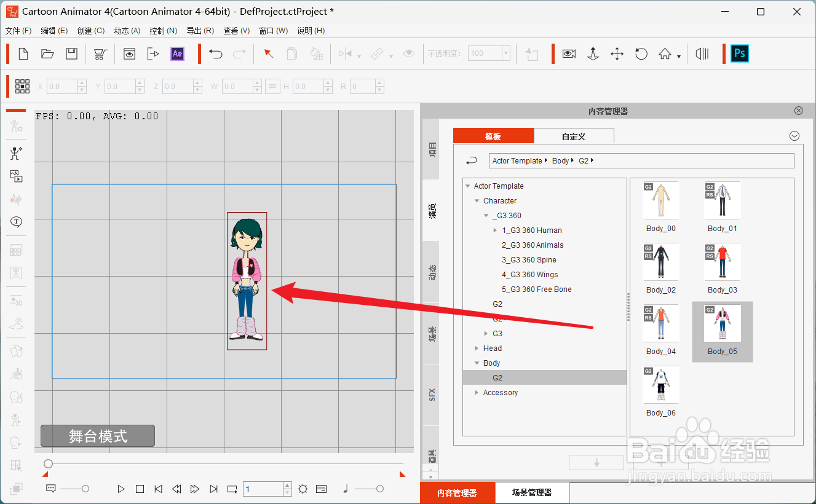
Task: Open the 项目 side tab
Action: (x=432, y=149)
